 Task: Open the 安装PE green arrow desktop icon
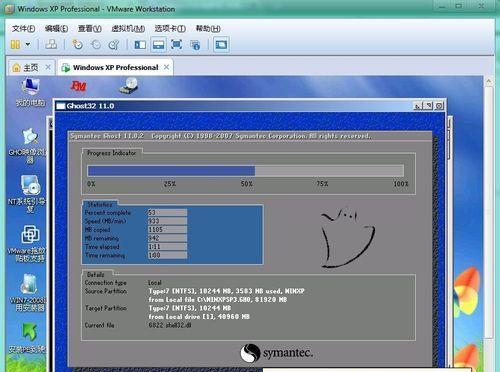click(28, 338)
